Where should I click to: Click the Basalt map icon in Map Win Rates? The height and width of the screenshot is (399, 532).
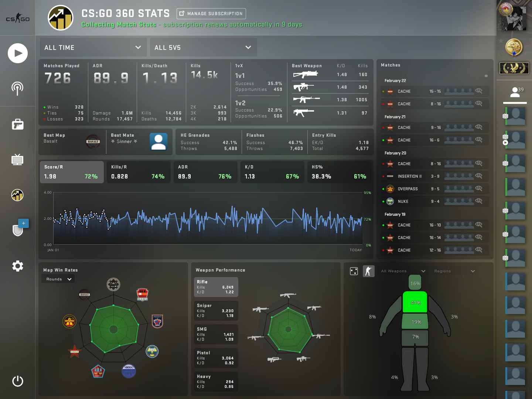[x=85, y=294]
